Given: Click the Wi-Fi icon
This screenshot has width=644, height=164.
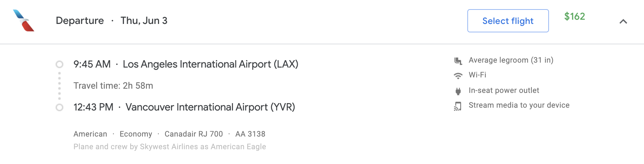Looking at the screenshot, I should click(458, 76).
